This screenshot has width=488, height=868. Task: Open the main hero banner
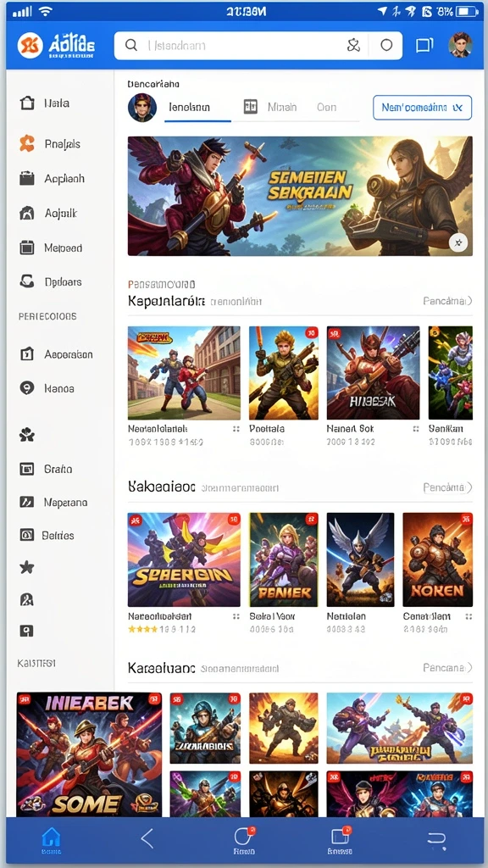[300, 196]
